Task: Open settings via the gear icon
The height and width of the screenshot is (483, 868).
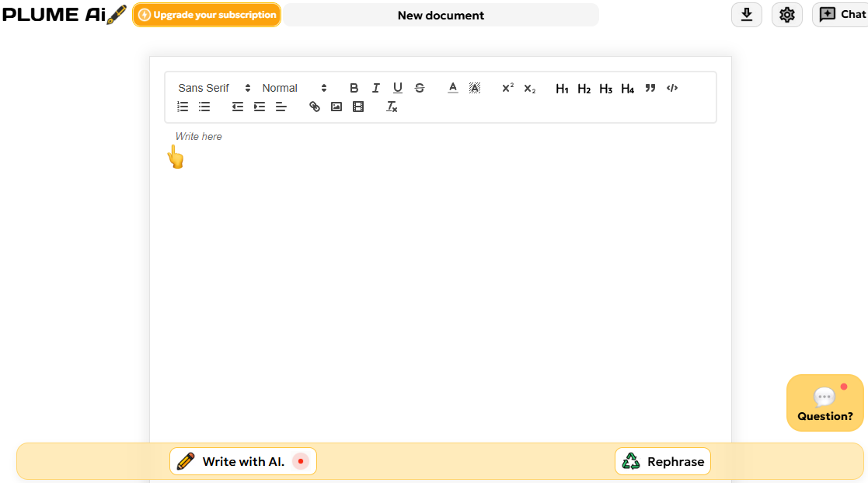Action: pyautogui.click(x=787, y=15)
